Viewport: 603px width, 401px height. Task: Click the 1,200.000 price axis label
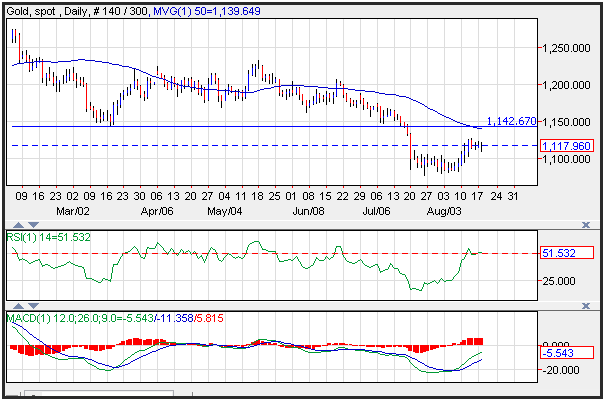pos(562,85)
